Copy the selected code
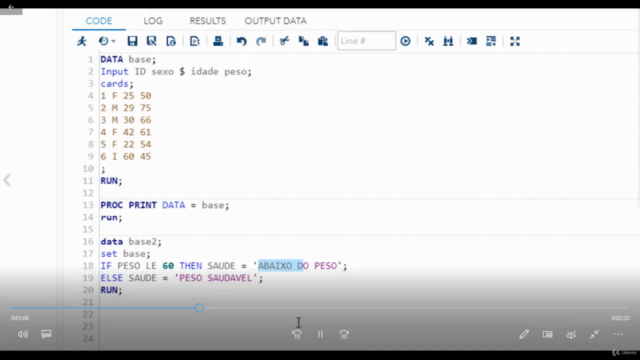This screenshot has width=640, height=360. click(303, 41)
